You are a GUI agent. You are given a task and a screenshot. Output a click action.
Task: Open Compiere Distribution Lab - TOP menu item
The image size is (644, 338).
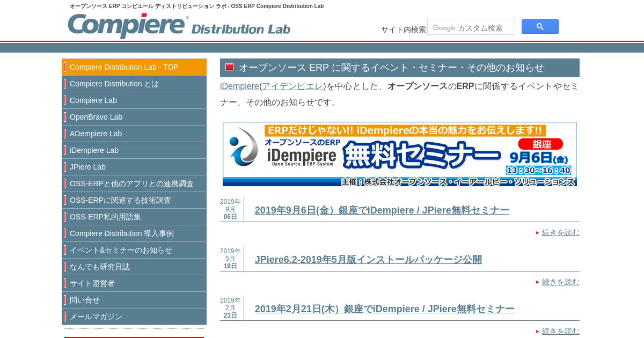pos(134,67)
